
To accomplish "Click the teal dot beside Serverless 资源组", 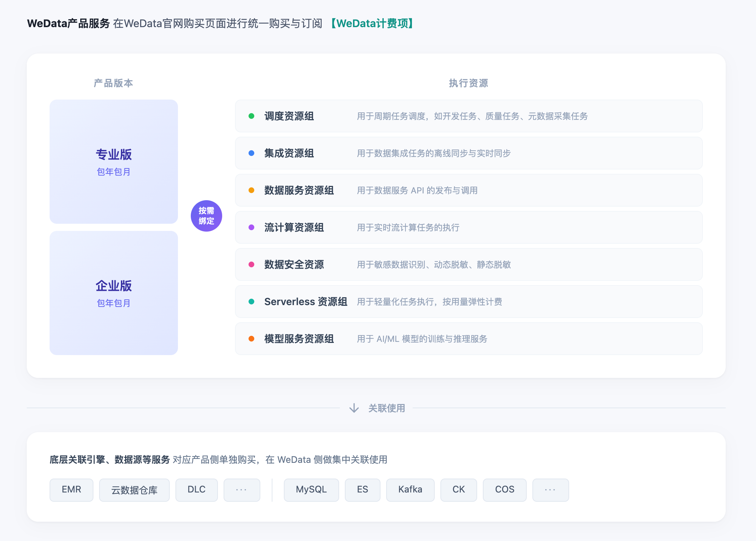I will [251, 302].
